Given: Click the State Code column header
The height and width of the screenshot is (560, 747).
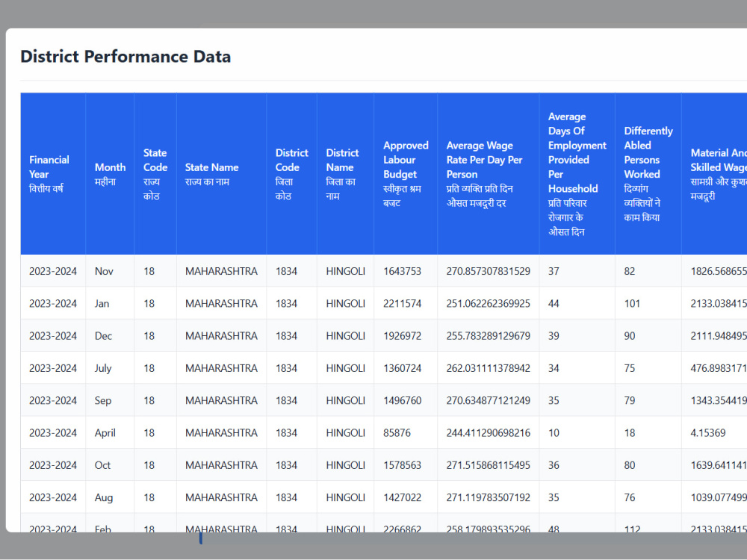Looking at the screenshot, I should (155, 174).
